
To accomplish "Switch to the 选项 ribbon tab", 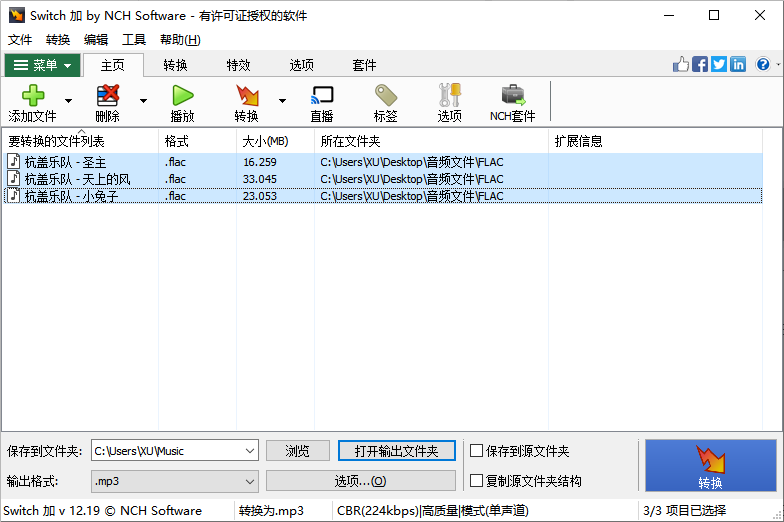I will coord(302,65).
